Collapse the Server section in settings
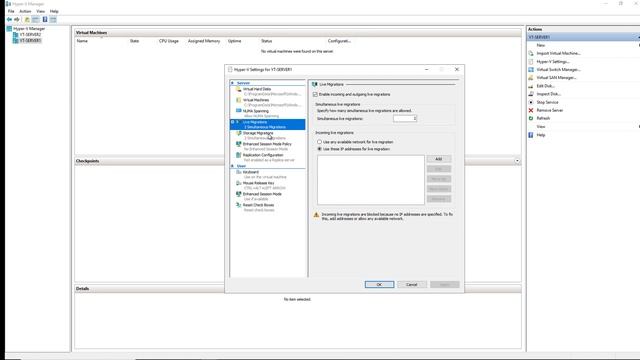Image resolution: width=640 pixels, height=360 pixels. coord(232,83)
